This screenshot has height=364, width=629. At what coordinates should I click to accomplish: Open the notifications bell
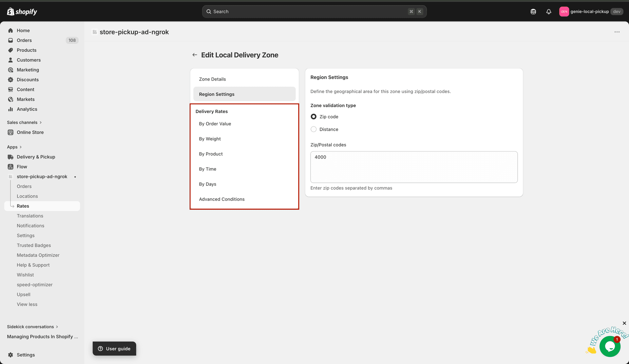coord(549,11)
